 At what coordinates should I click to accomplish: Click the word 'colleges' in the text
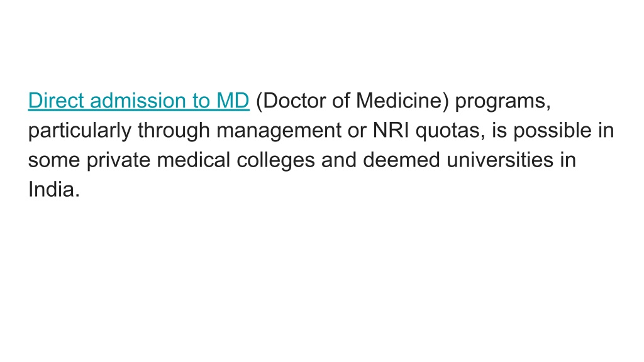275,161
